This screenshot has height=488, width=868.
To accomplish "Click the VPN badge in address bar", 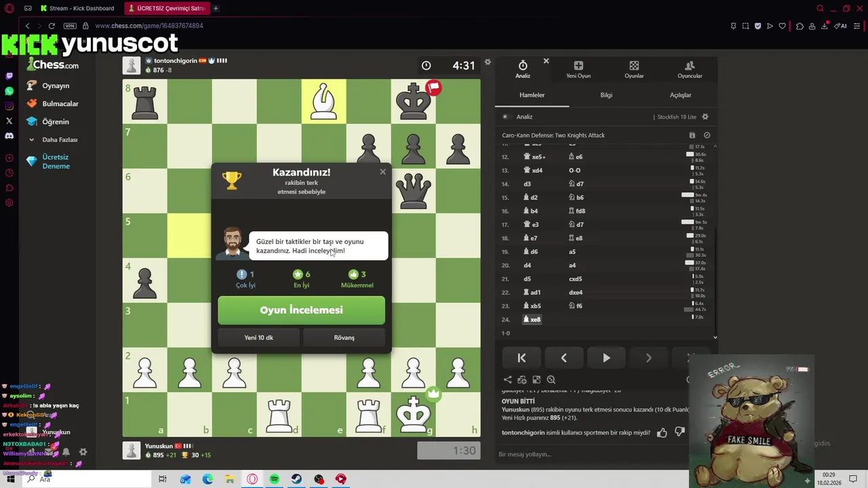I will click(70, 26).
